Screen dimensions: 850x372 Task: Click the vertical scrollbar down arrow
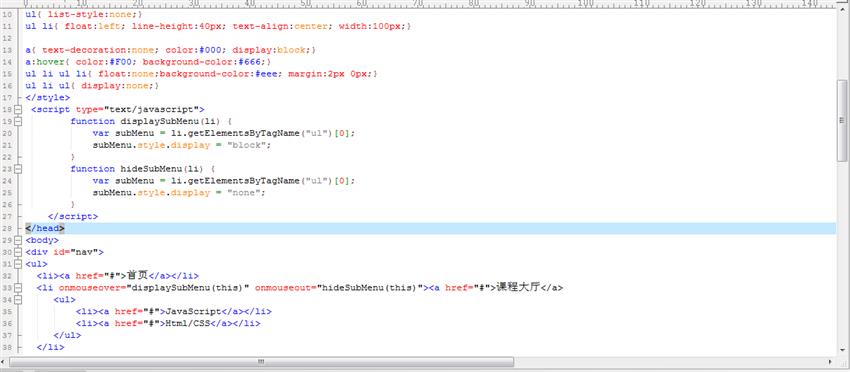(841, 349)
